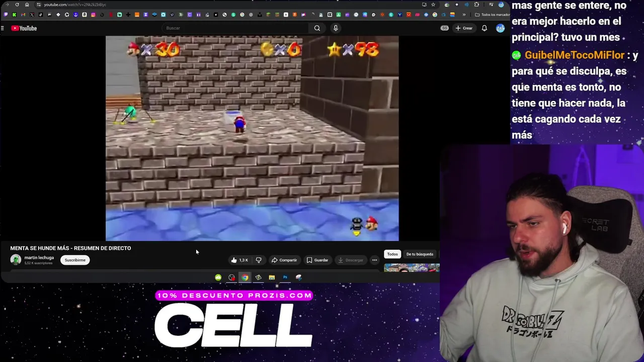Dislike the video with thumbs down

pos(259,260)
